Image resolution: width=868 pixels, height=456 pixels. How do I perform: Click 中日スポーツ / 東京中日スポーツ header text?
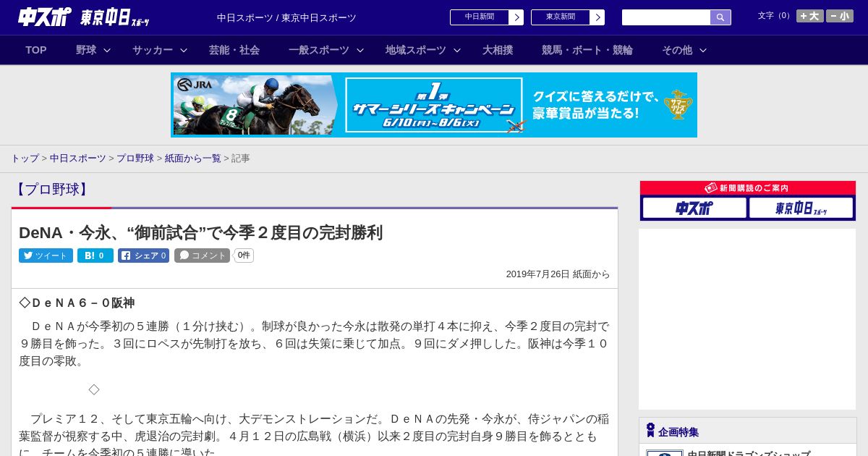(x=286, y=17)
